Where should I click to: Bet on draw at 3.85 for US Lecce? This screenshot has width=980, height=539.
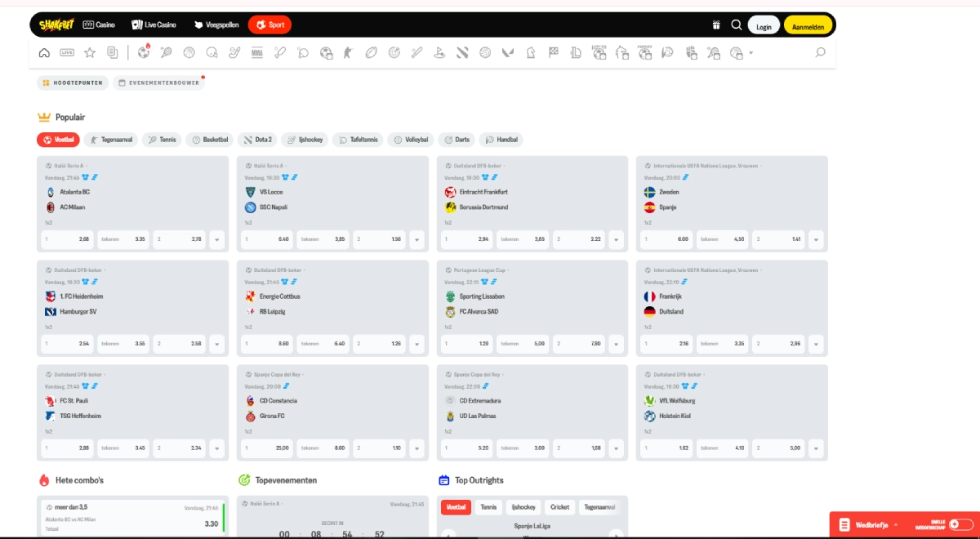point(323,240)
